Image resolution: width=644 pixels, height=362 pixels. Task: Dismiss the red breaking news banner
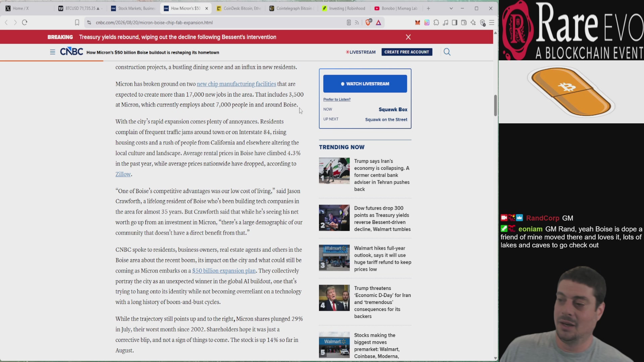pos(408,37)
